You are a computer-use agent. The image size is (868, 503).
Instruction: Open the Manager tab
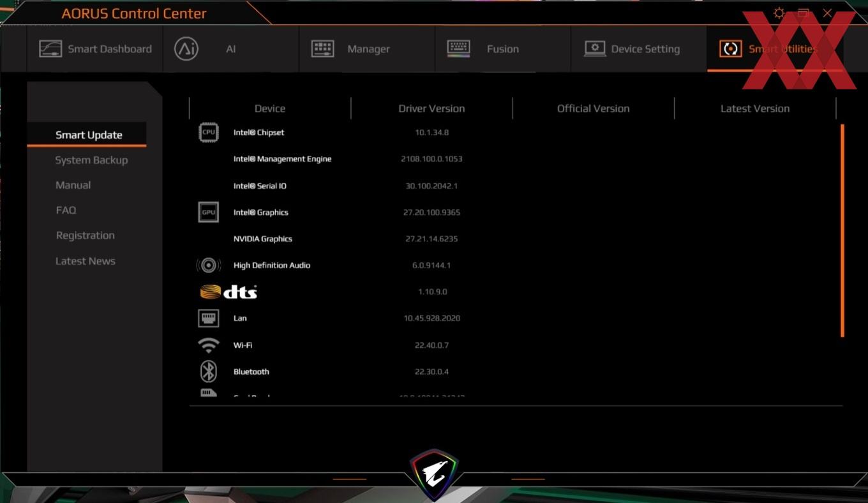367,49
